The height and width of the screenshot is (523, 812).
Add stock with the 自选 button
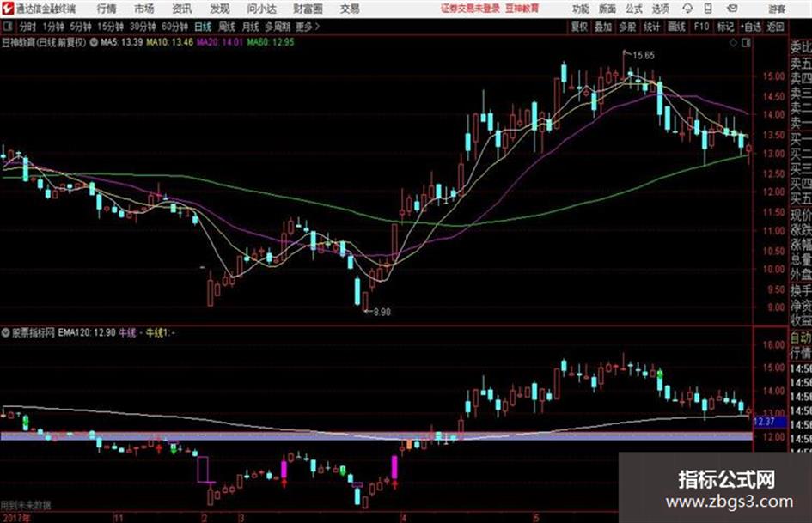click(750, 27)
